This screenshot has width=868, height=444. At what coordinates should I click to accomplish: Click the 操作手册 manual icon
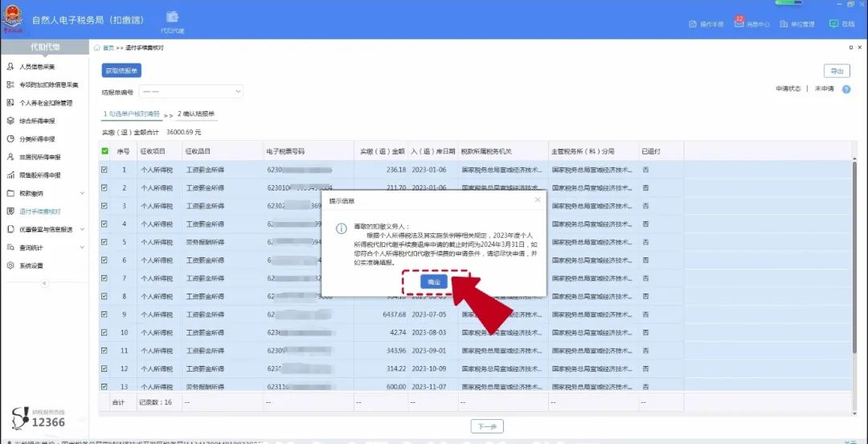694,24
